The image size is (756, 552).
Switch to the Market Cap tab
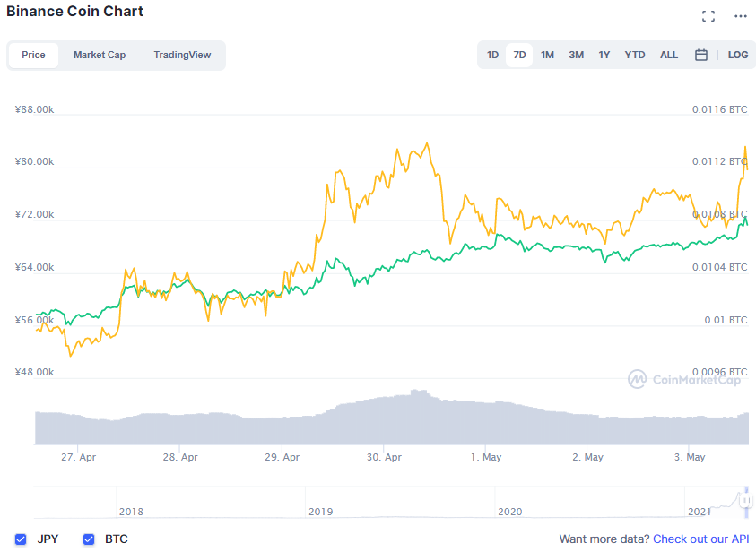(100, 55)
